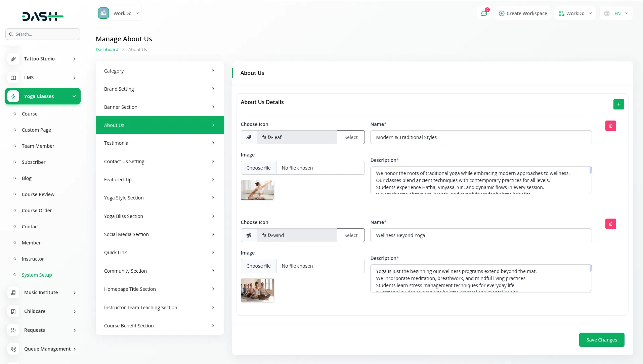Click the Childcare sidebar icon

pos(13,312)
